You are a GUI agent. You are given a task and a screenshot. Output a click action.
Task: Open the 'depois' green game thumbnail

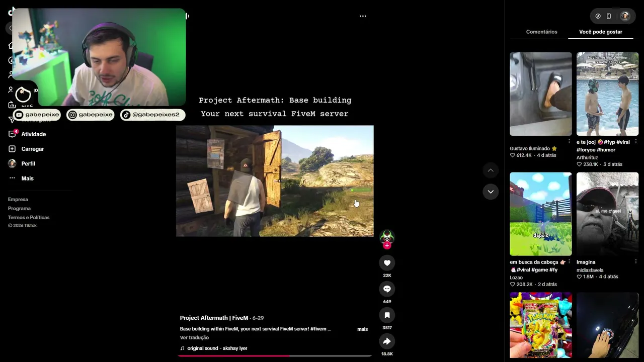pos(541,214)
